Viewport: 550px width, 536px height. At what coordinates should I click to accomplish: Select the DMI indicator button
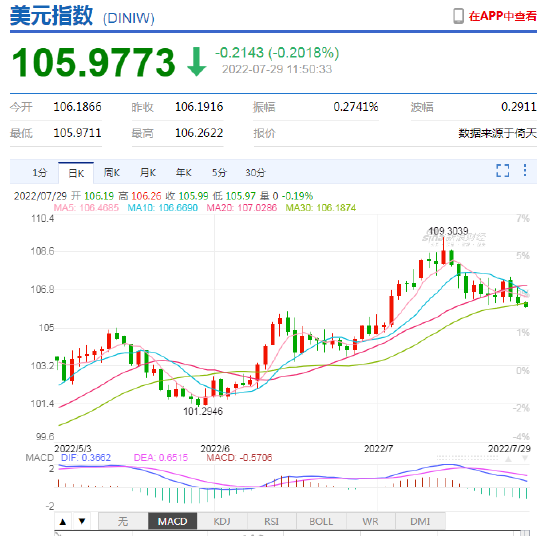pyautogui.click(x=420, y=522)
